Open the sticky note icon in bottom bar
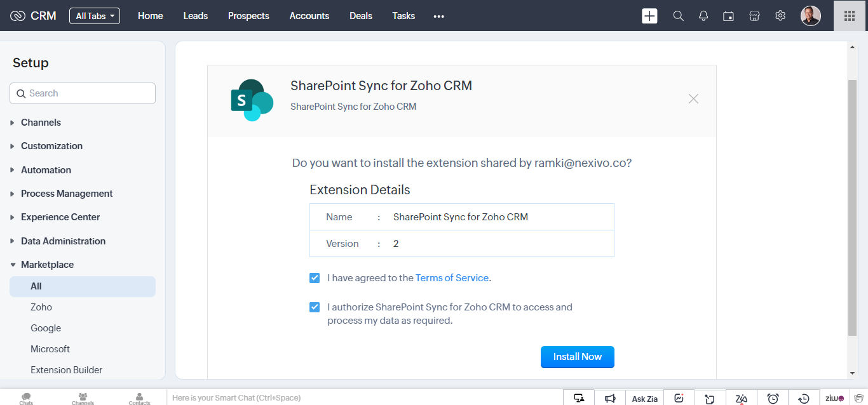The height and width of the screenshot is (405, 868). tap(710, 398)
